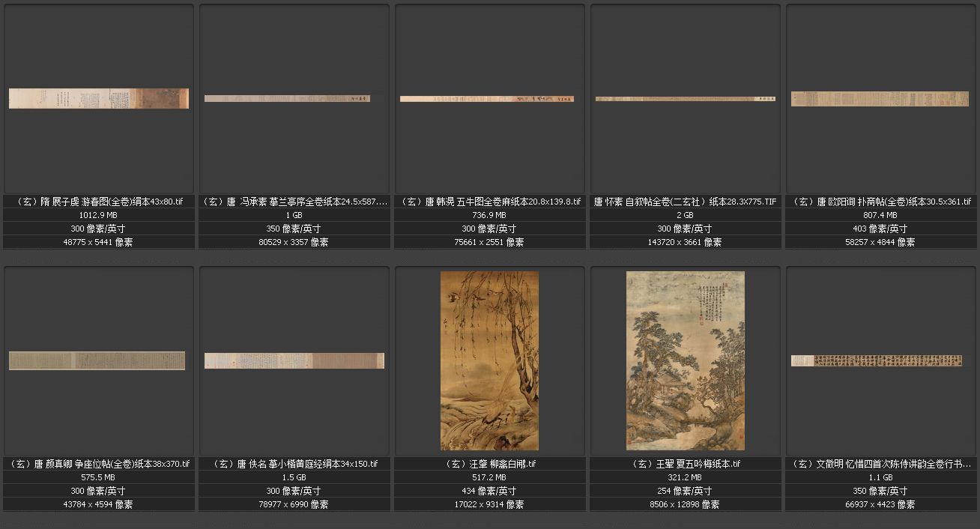Click the 文徵明 calligraphy scroll thumbnail
Image resolution: width=980 pixels, height=529 pixels.
click(x=877, y=360)
